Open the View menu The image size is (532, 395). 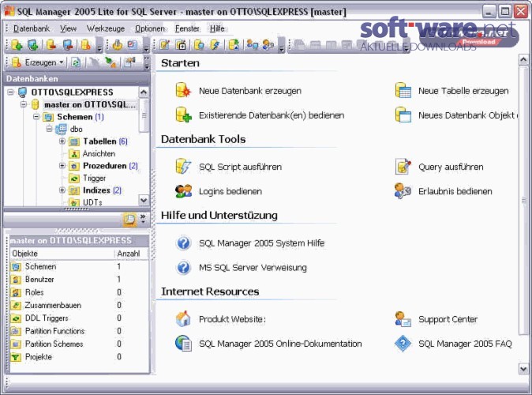pyautogui.click(x=68, y=28)
